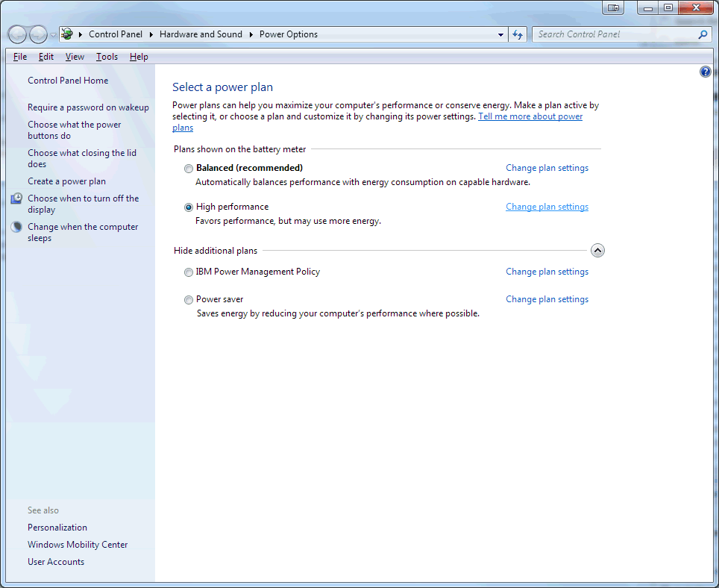Click the search magnifier icon
Image resolution: width=719 pixels, height=588 pixels.
click(702, 34)
